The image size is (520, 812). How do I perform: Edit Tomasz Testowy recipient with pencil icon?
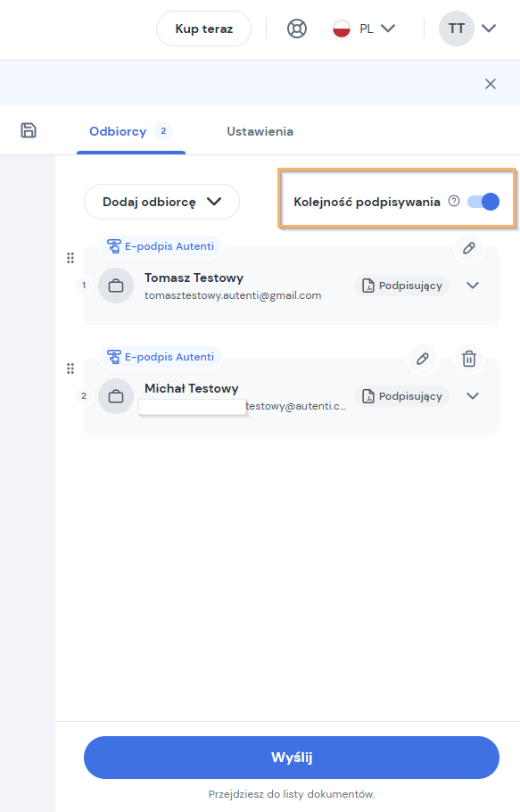click(469, 248)
